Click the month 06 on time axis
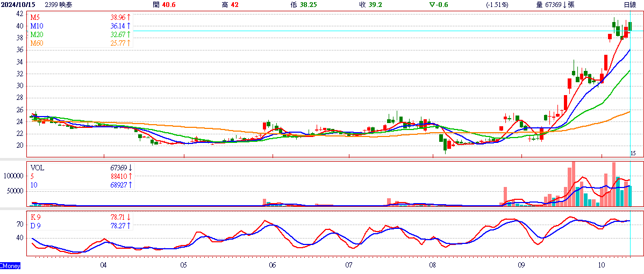Viewport: 644px width, 274px height. click(273, 265)
